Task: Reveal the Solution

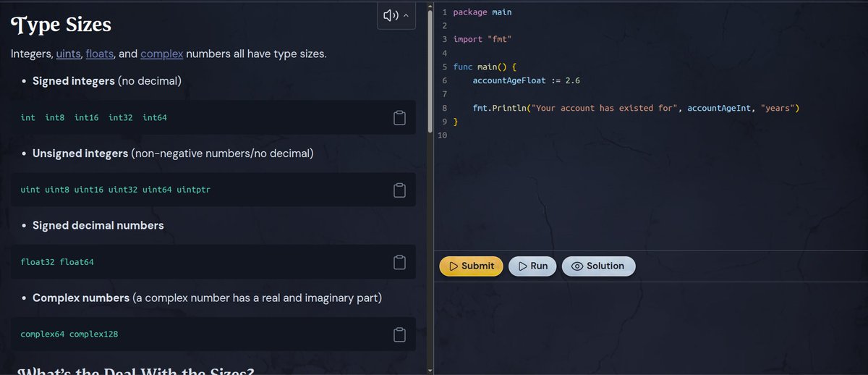Action: pos(598,266)
